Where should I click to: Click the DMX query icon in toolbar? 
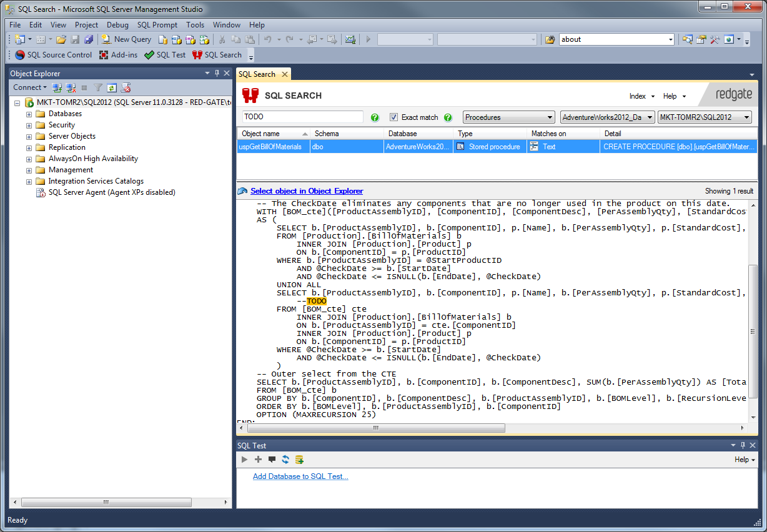tap(191, 39)
